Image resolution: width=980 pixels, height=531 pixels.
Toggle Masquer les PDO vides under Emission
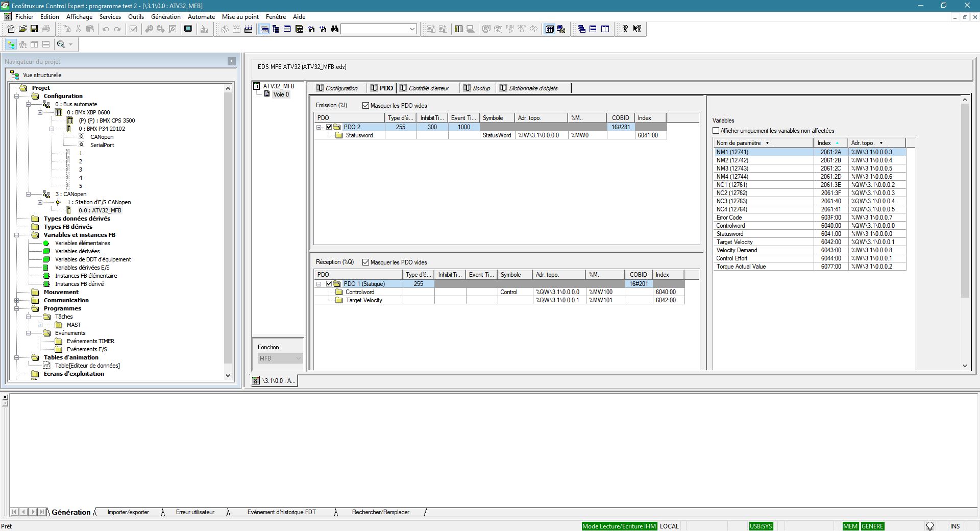[x=365, y=106]
